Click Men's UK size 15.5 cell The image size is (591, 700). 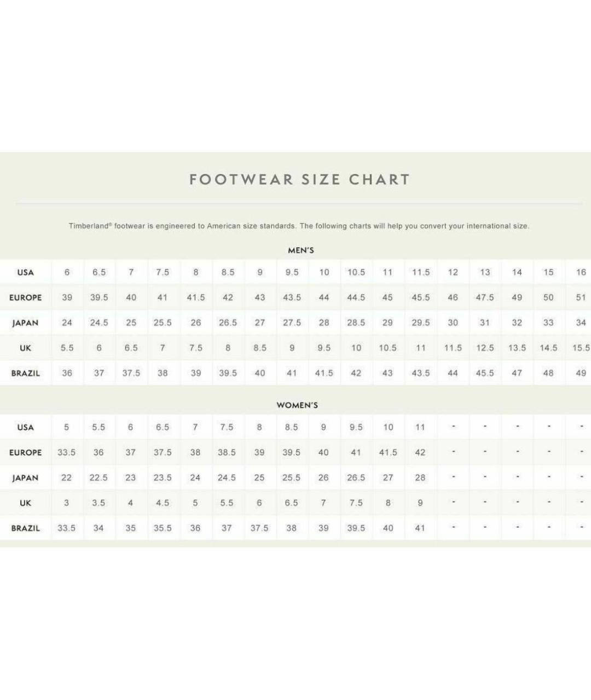click(x=581, y=348)
